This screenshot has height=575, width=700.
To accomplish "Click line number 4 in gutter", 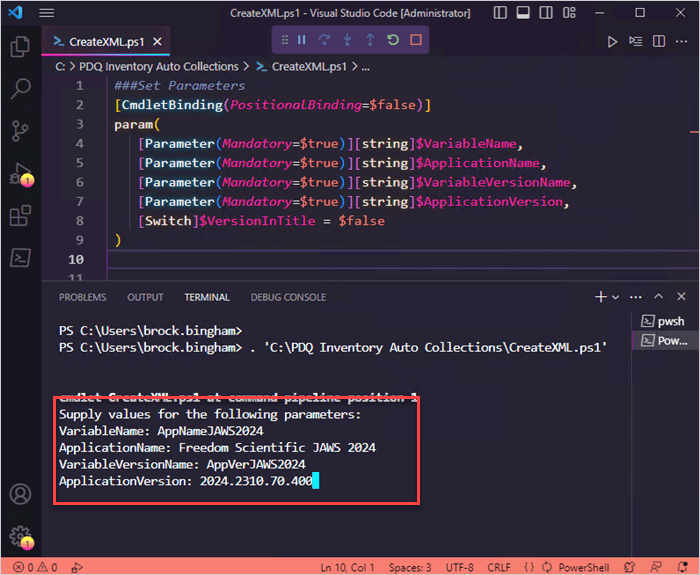I will point(79,144).
